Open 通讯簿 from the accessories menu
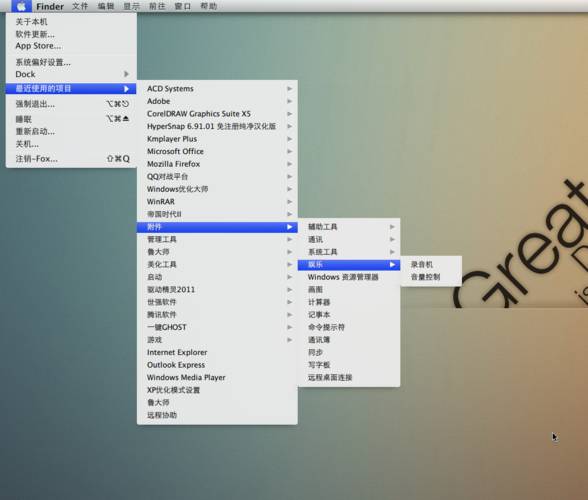 click(x=349, y=340)
